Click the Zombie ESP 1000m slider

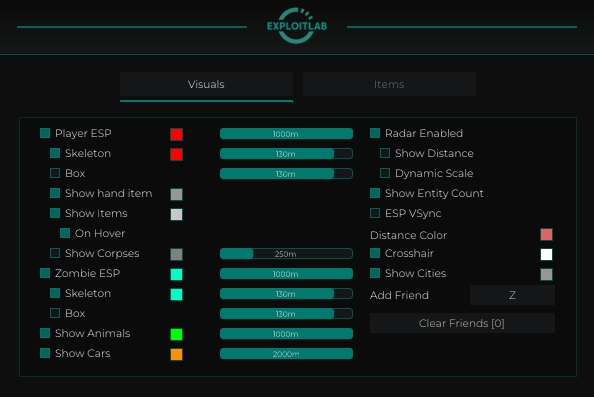coord(286,274)
